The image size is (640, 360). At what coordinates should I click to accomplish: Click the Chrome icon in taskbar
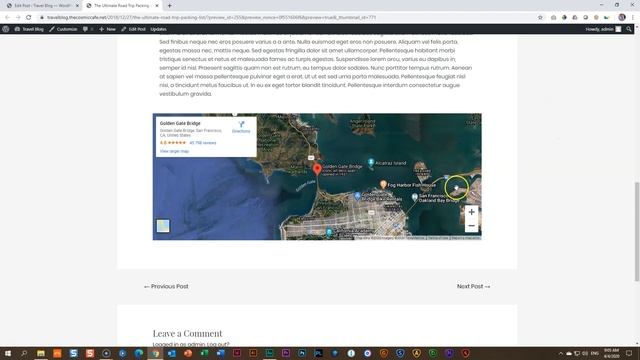tap(155, 353)
